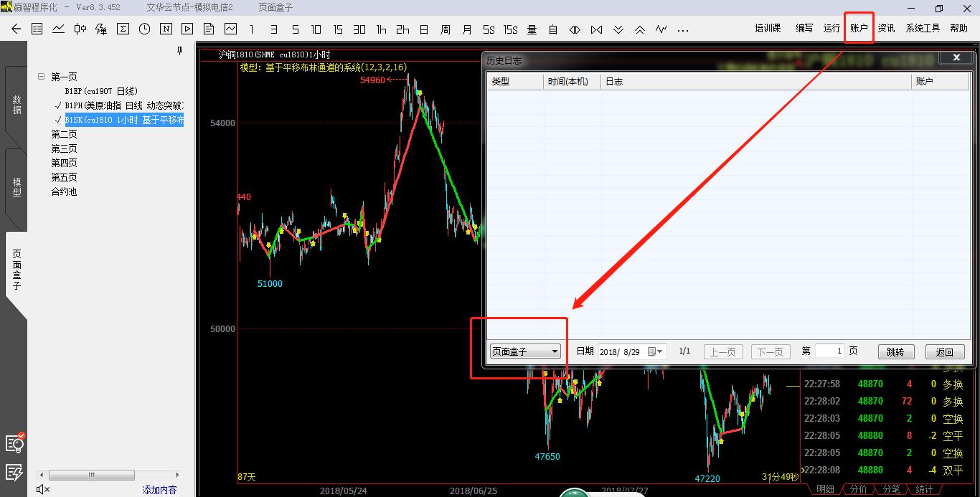Toggle checkmark on B1PH 美原油指 item

(57, 105)
